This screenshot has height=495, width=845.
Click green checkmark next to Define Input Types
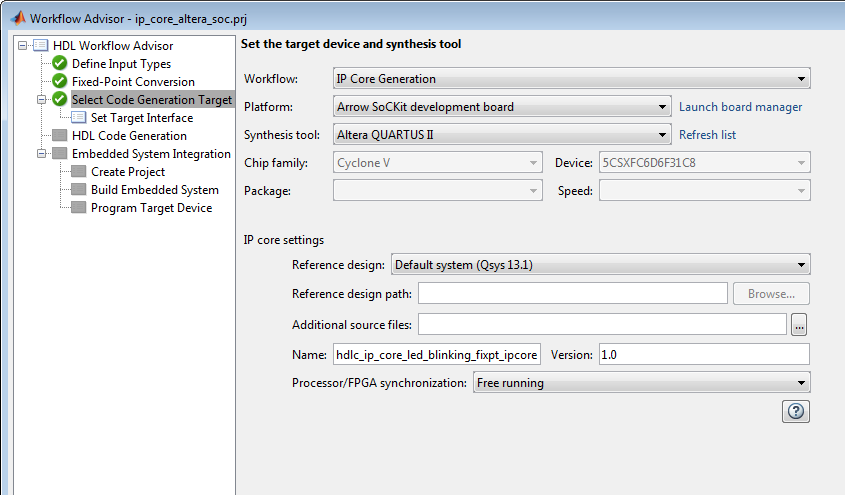click(x=60, y=64)
